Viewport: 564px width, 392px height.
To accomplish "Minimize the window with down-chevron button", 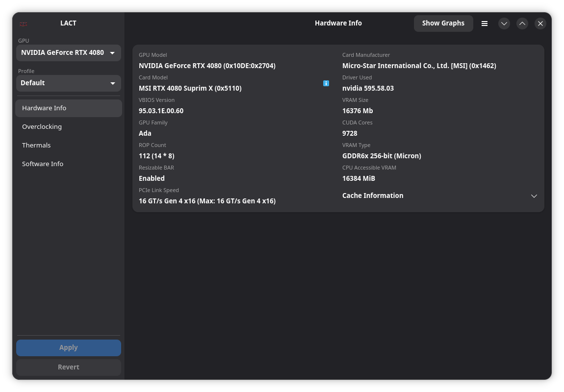I will click(504, 24).
